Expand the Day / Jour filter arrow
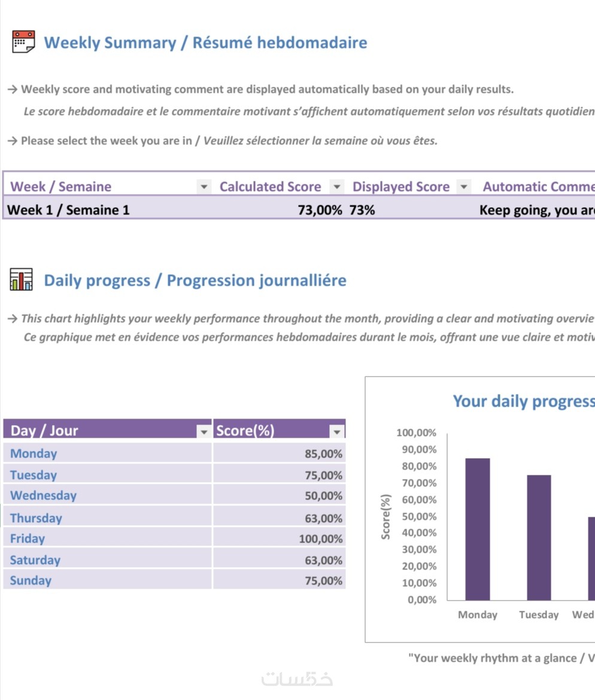595x700 pixels. 204,431
